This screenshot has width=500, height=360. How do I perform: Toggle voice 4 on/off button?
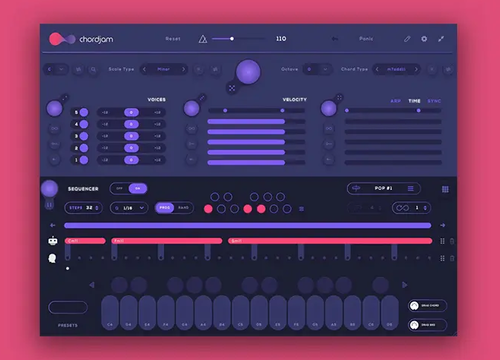pyautogui.click(x=84, y=124)
